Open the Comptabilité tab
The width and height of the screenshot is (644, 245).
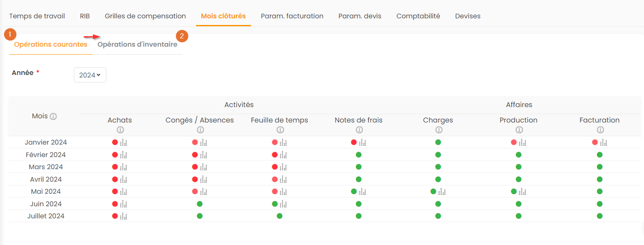pos(418,16)
